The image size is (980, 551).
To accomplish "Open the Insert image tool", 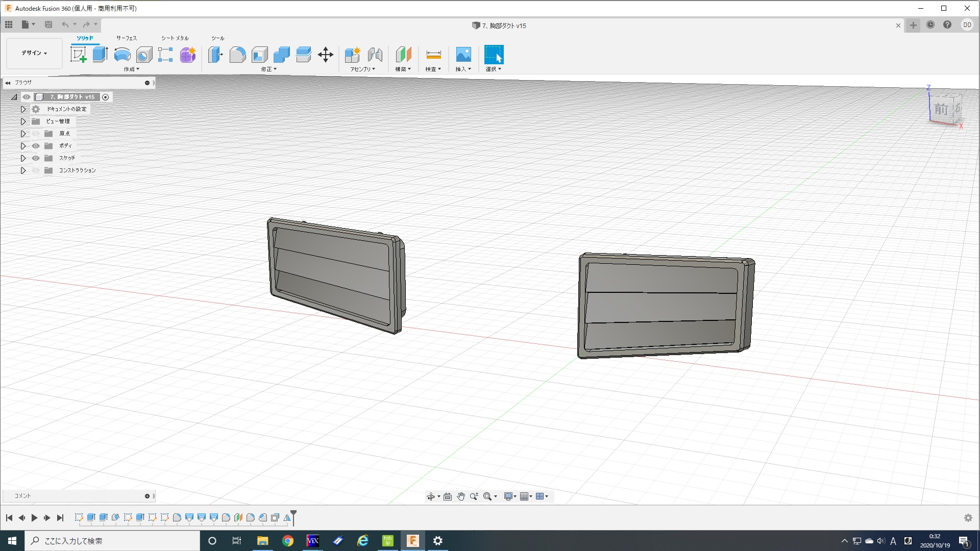I will point(463,55).
